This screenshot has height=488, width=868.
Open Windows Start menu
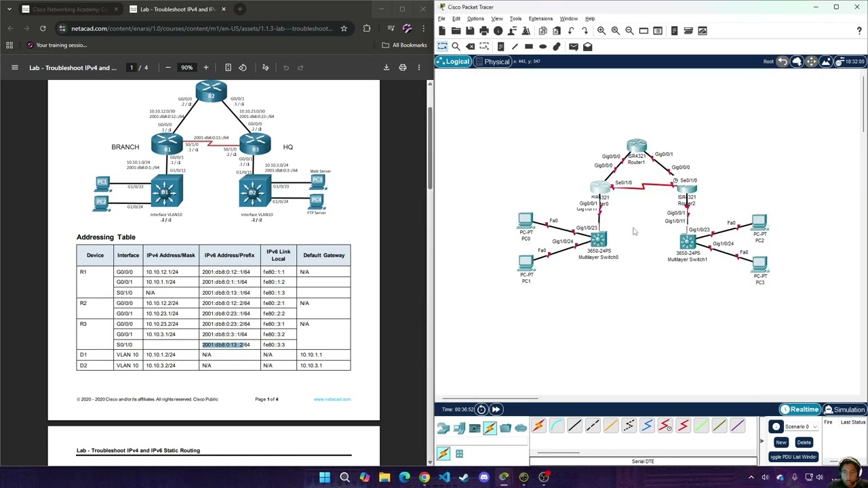tap(325, 477)
